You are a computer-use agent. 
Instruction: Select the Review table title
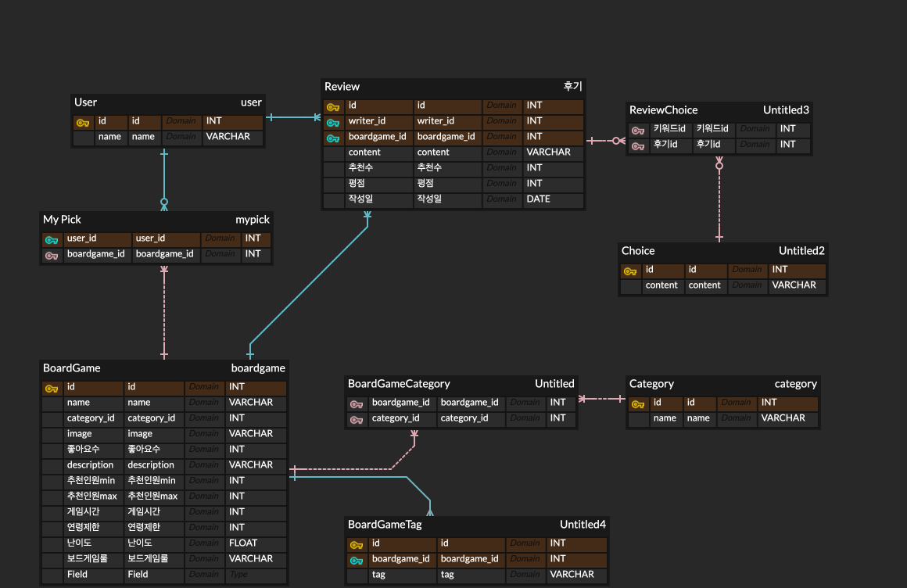click(x=342, y=87)
